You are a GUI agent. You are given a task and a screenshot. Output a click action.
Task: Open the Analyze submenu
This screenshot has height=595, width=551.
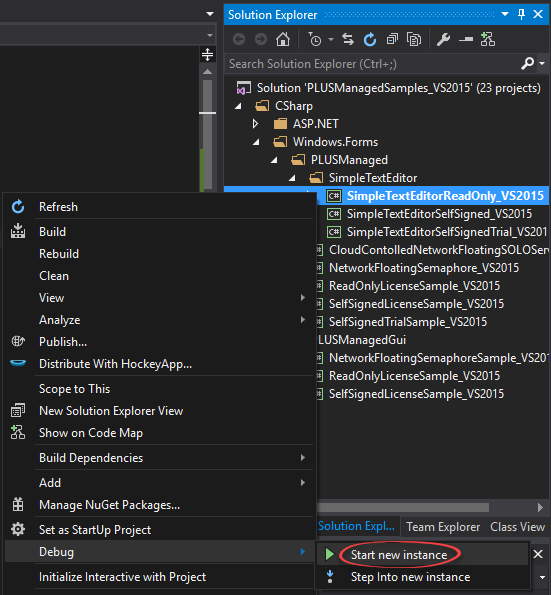[159, 320]
